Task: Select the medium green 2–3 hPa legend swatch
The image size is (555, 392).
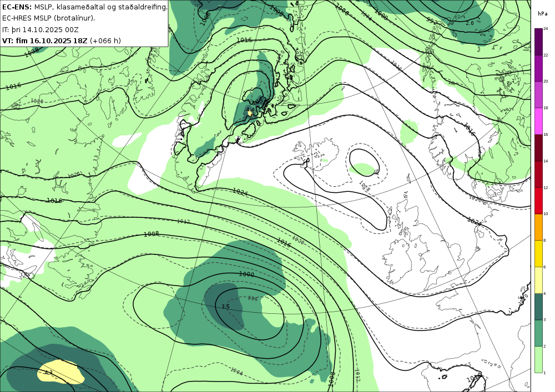Action: (x=538, y=333)
